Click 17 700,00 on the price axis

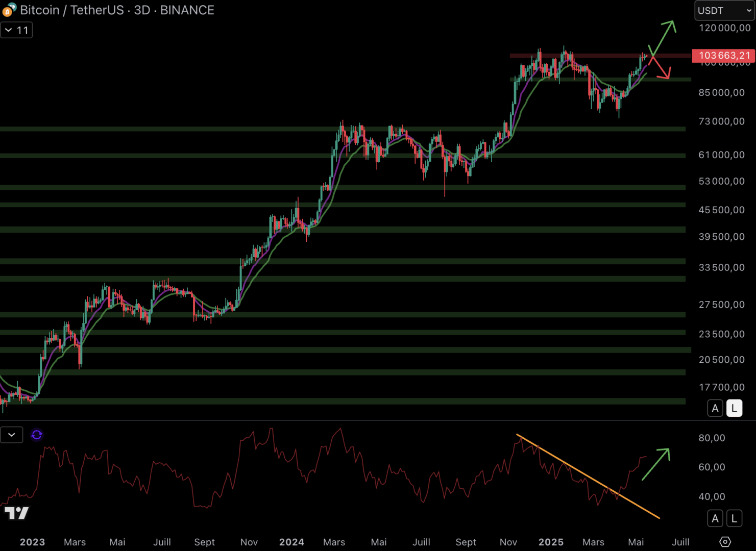(721, 387)
